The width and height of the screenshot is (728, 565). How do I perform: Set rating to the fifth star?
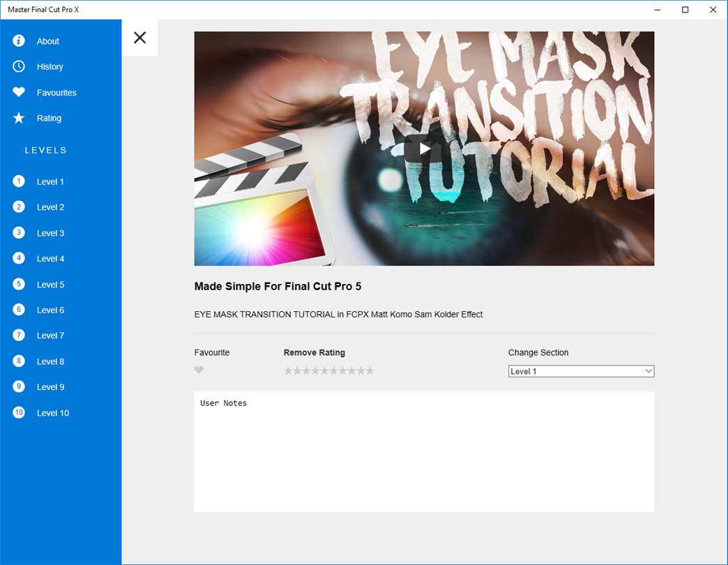click(324, 370)
